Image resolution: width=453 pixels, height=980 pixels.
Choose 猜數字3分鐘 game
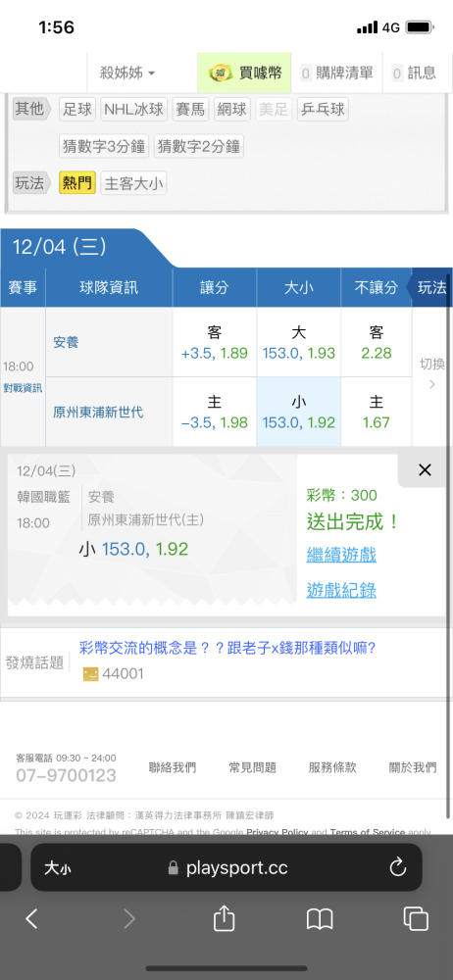(x=104, y=147)
